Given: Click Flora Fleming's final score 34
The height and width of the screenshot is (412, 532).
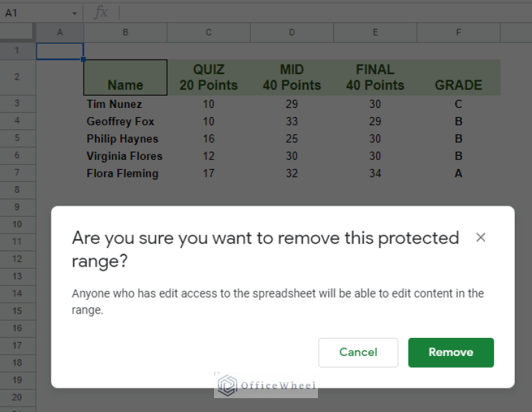Looking at the screenshot, I should click(x=375, y=173).
